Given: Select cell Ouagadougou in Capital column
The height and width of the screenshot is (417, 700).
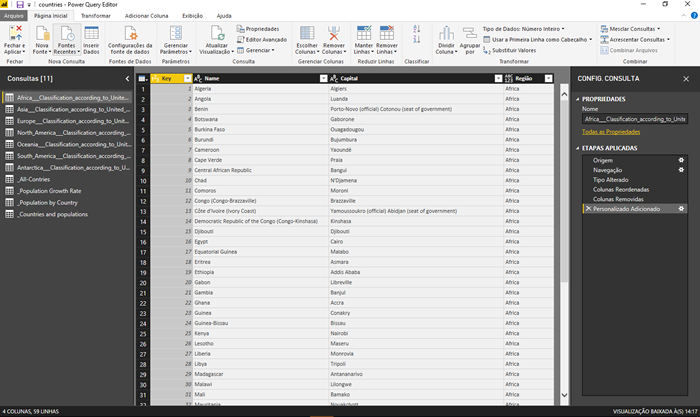Looking at the screenshot, I should [416, 129].
